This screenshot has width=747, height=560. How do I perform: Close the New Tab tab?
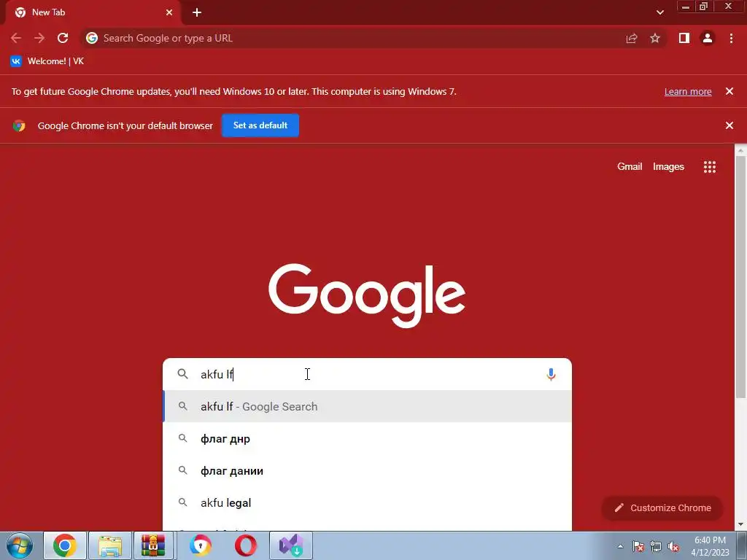tap(169, 12)
